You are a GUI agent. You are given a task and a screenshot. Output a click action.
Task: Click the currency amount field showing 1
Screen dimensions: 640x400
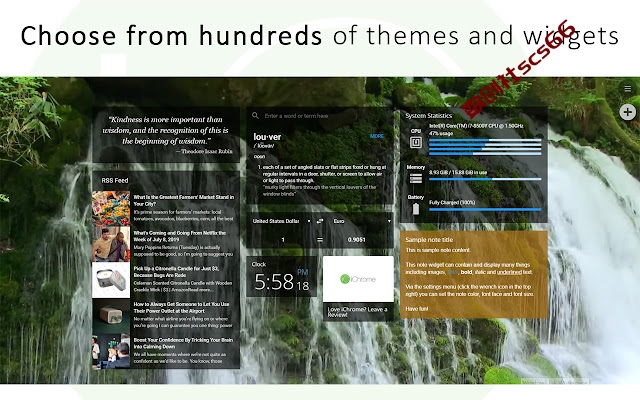pyautogui.click(x=282, y=240)
